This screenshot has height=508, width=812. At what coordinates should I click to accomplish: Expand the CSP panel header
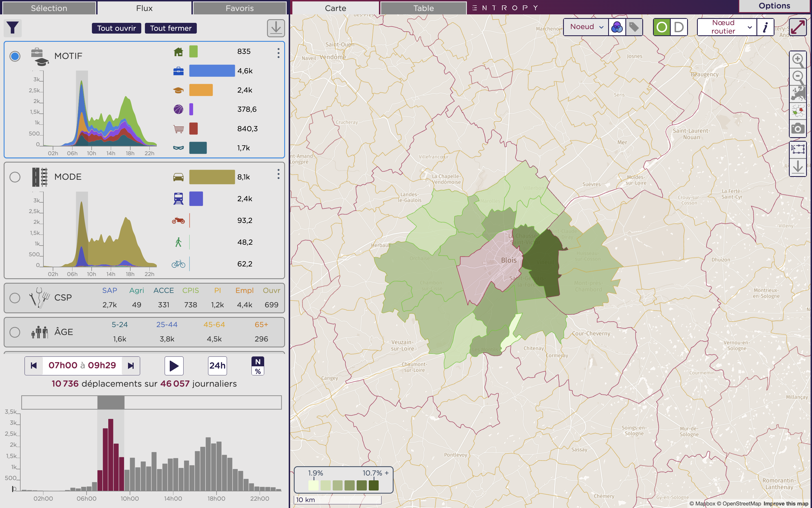pyautogui.click(x=144, y=298)
